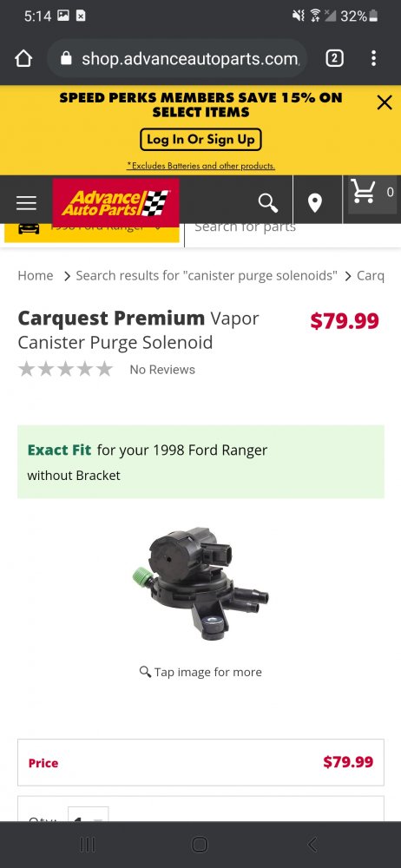Expand the 1998 Ford Ranger vehicle selector
This screenshot has width=401, height=868.
92,233
